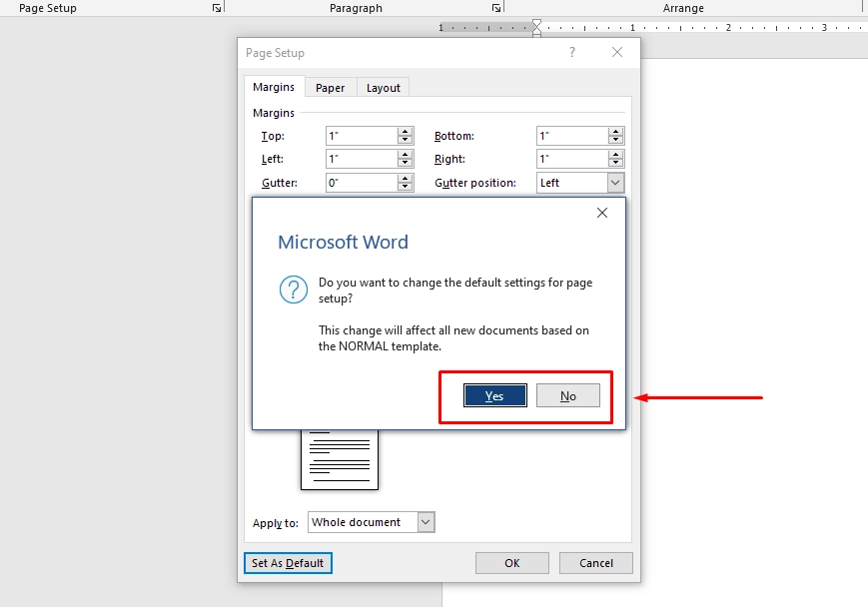Expand the Gutter position dropdown
Screen dimensions: 868x607
[615, 183]
